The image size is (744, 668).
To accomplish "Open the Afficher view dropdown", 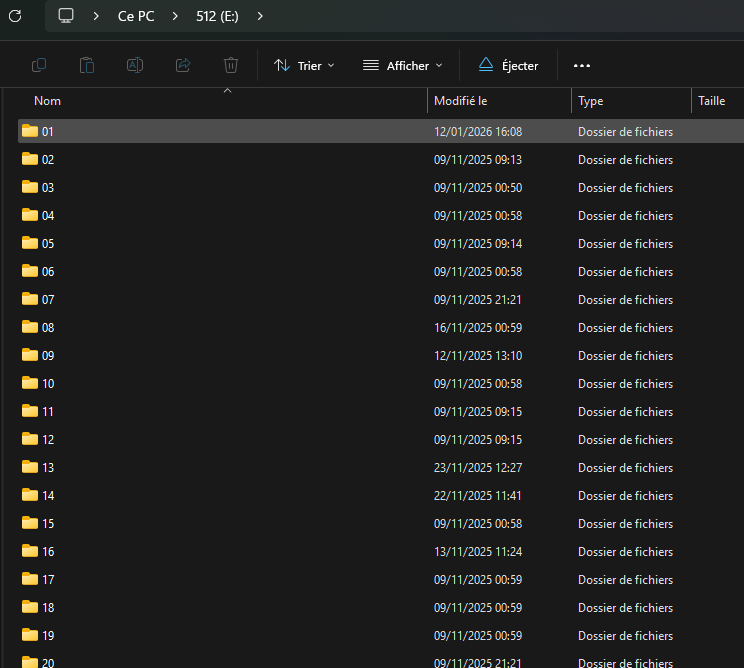I will pos(402,65).
